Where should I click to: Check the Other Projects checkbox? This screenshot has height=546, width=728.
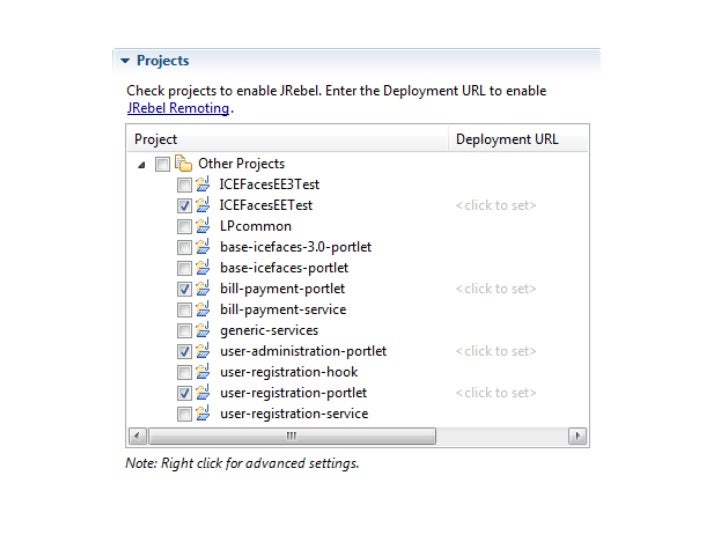point(162,164)
